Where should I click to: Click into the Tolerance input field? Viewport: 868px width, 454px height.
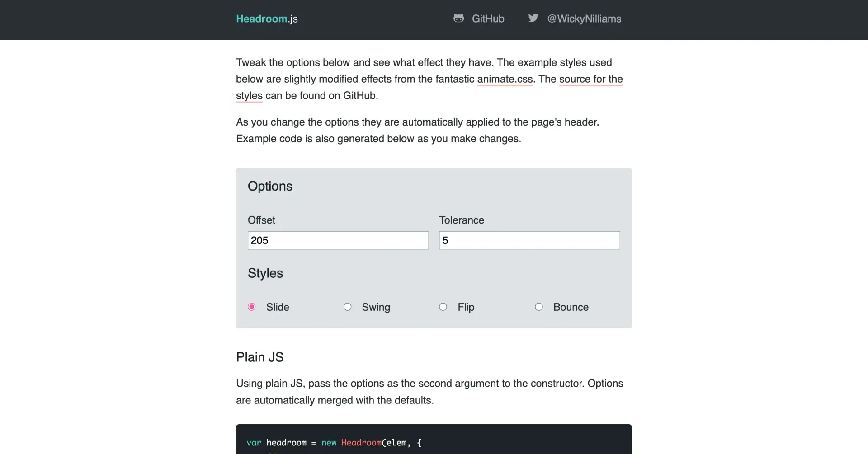click(529, 241)
